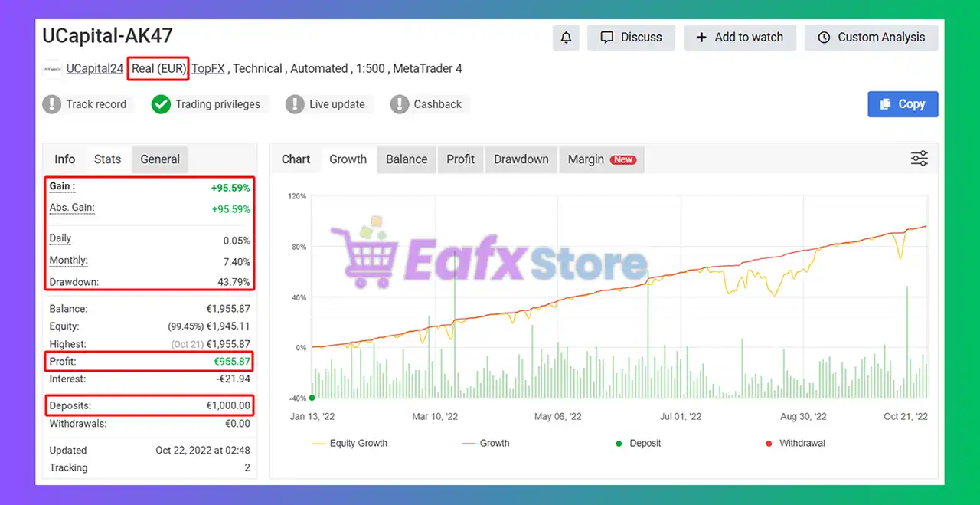This screenshot has height=505, width=980.
Task: Click the Cashback warning icon
Action: (x=400, y=104)
